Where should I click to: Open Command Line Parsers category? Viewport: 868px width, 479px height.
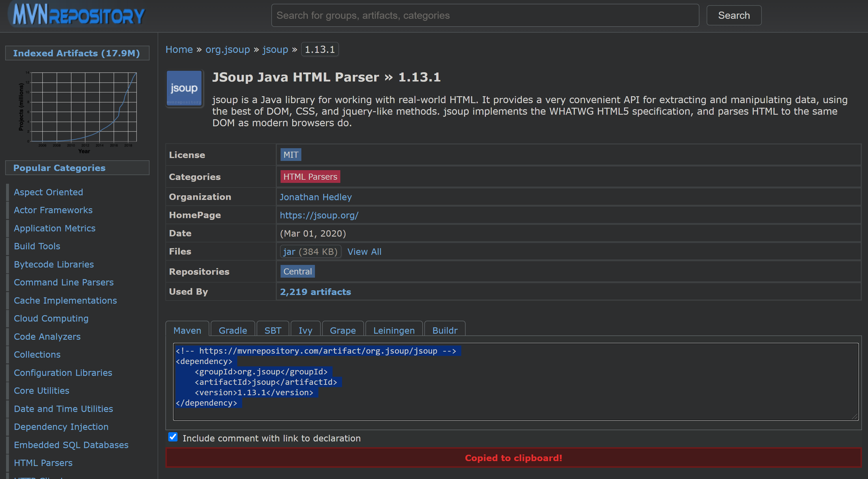click(x=64, y=282)
